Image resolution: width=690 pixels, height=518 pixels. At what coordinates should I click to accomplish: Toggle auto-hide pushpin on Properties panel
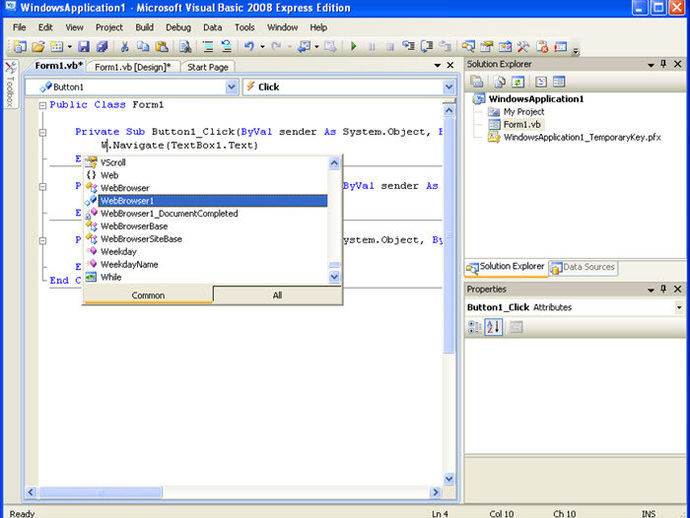coord(663,289)
